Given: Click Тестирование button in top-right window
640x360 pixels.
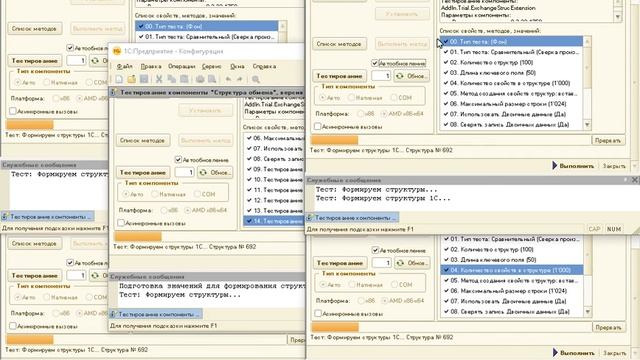Looking at the screenshot, I should (x=340, y=76).
